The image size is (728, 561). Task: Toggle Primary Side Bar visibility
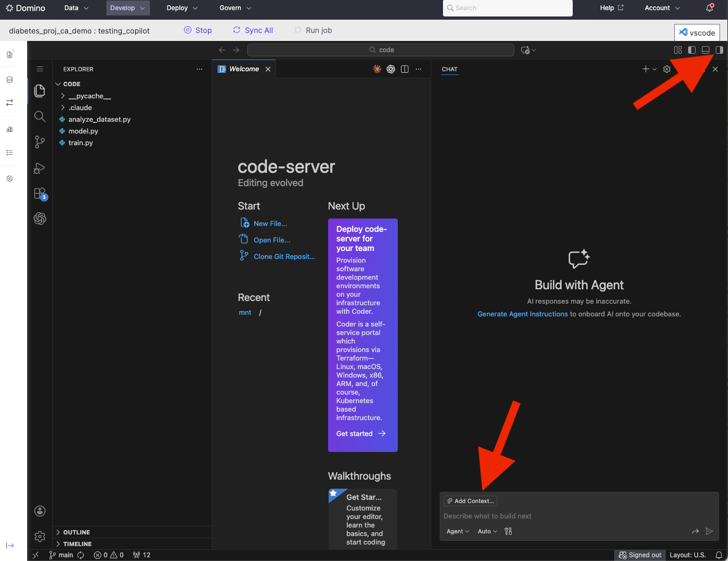coord(692,50)
